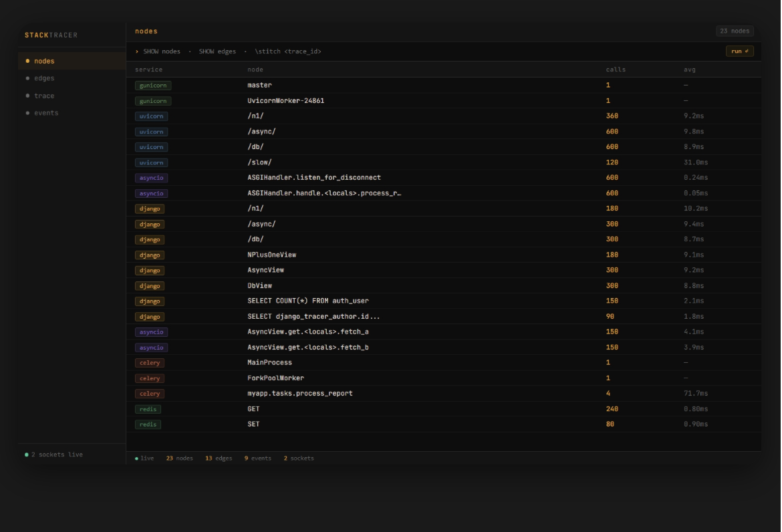Insert the SHOW edges query suggestion
This screenshot has height=532, width=782.
point(217,51)
